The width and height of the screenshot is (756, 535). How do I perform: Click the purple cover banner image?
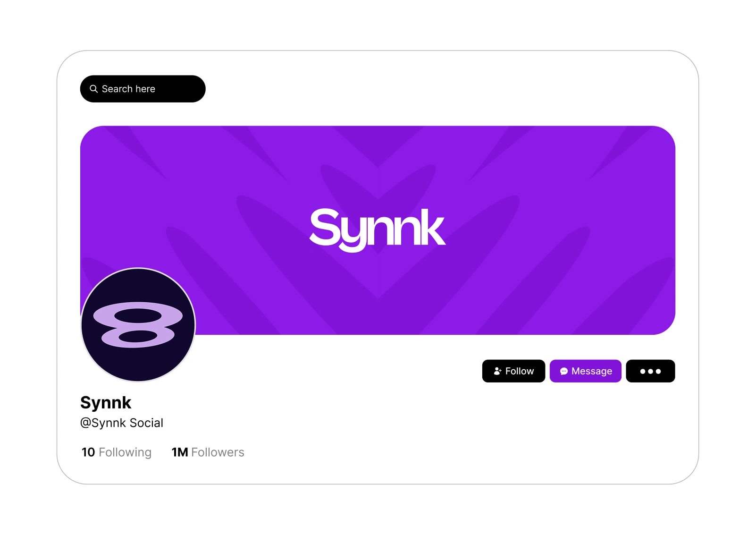378,230
